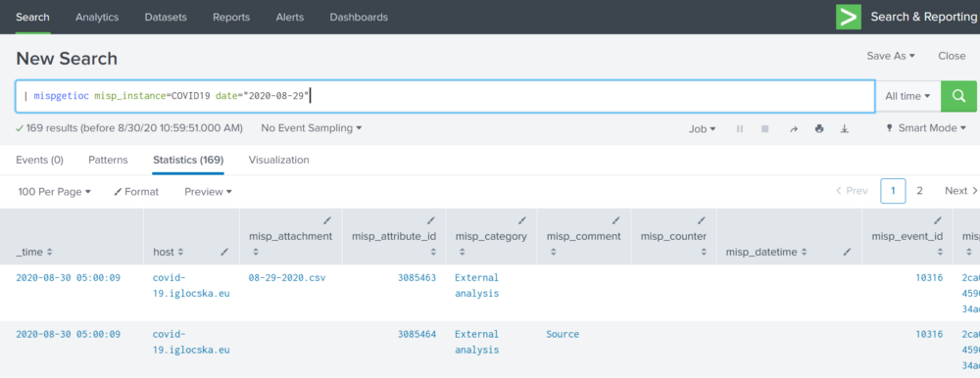
Task: Click Source comment cell
Action: pyautogui.click(x=563, y=334)
